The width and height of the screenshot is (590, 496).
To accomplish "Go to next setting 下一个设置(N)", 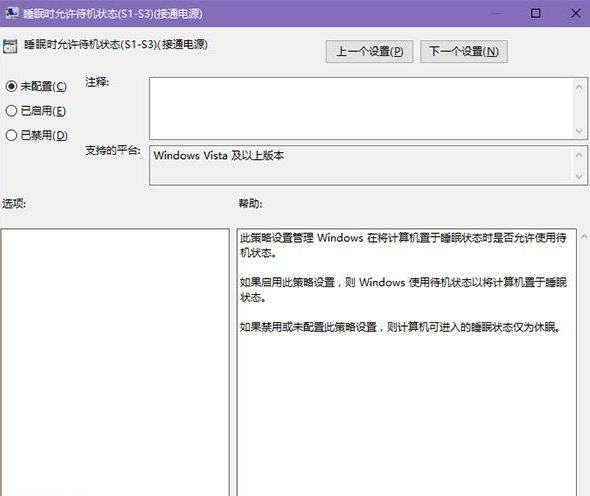I will pyautogui.click(x=464, y=52).
